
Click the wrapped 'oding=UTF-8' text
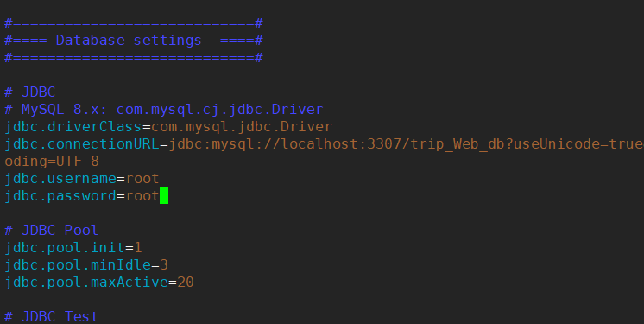pos(52,162)
